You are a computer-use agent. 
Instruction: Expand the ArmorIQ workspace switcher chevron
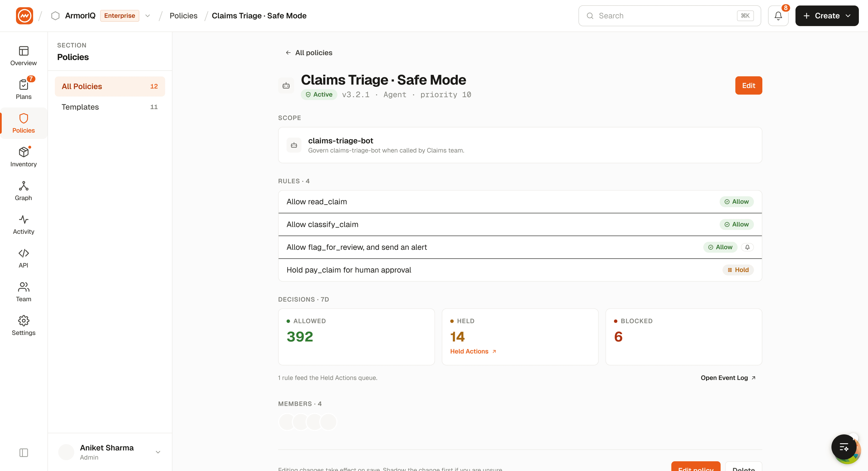point(148,16)
